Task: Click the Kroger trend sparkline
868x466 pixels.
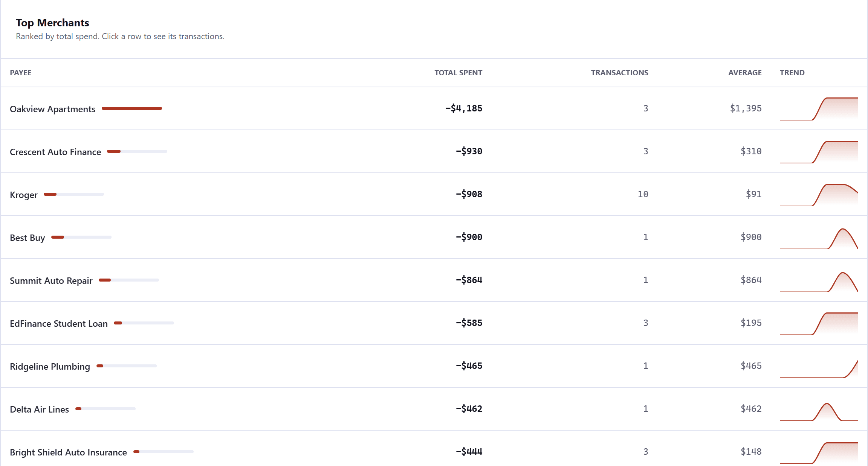Action: click(819, 194)
